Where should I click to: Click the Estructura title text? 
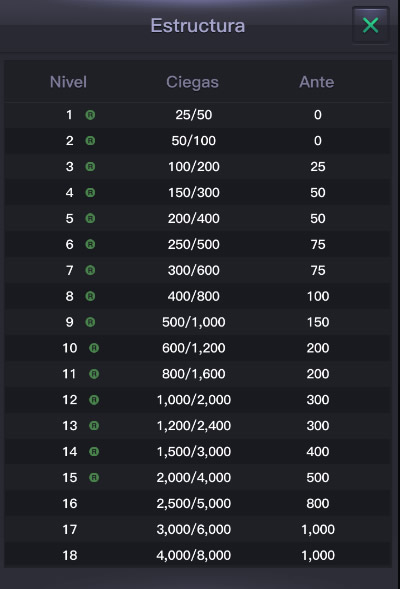click(198, 26)
